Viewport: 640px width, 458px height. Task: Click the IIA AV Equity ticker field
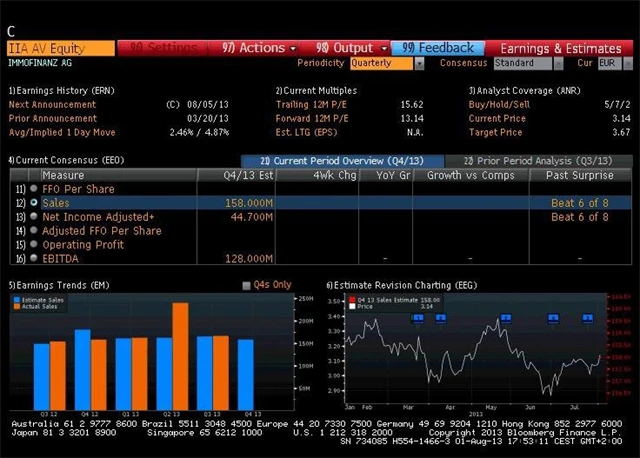coord(61,49)
